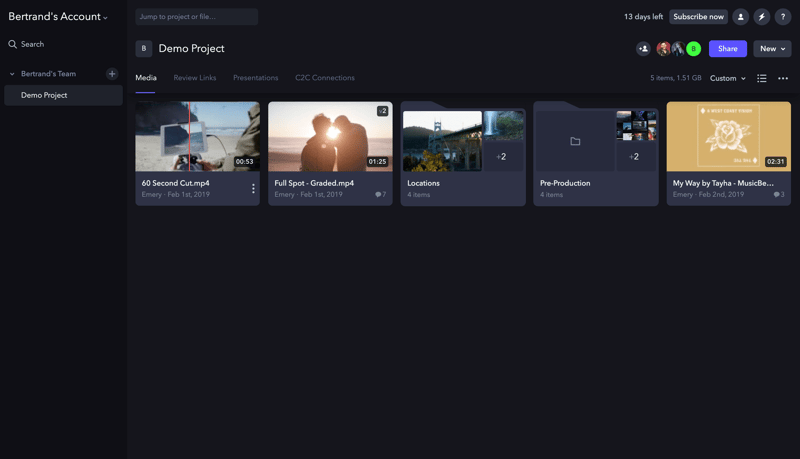Click the red playhead scrub line on 60 Second Cut
800x459 pixels.
(x=189, y=136)
